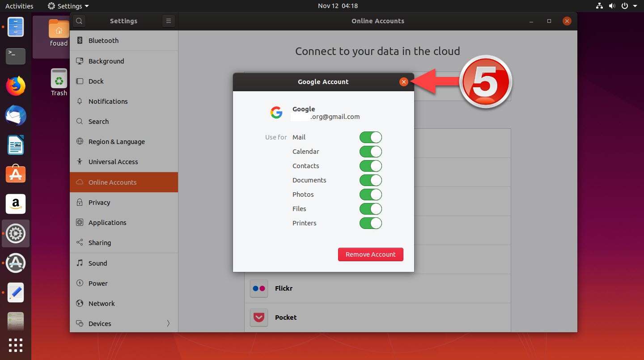
Task: Select Background in the sidebar
Action: pyautogui.click(x=124, y=61)
